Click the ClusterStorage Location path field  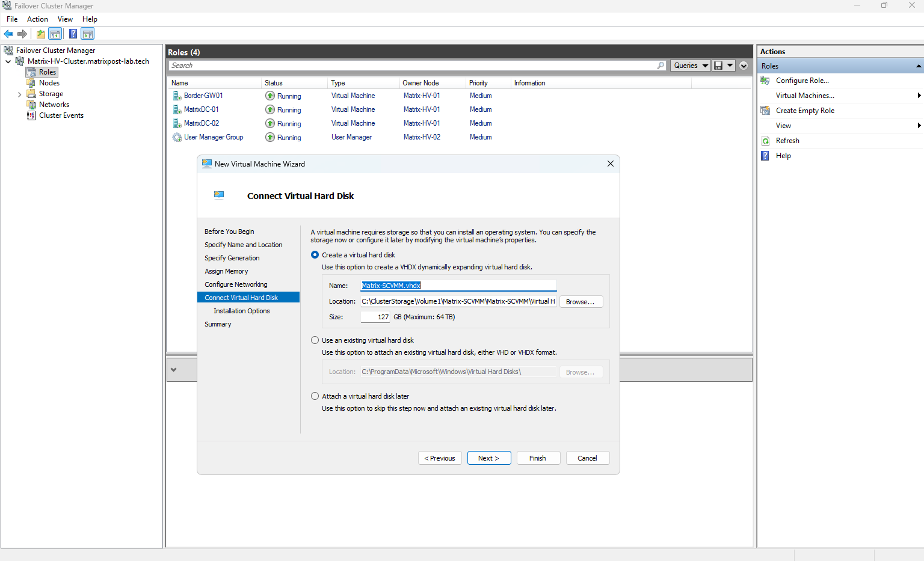(458, 301)
